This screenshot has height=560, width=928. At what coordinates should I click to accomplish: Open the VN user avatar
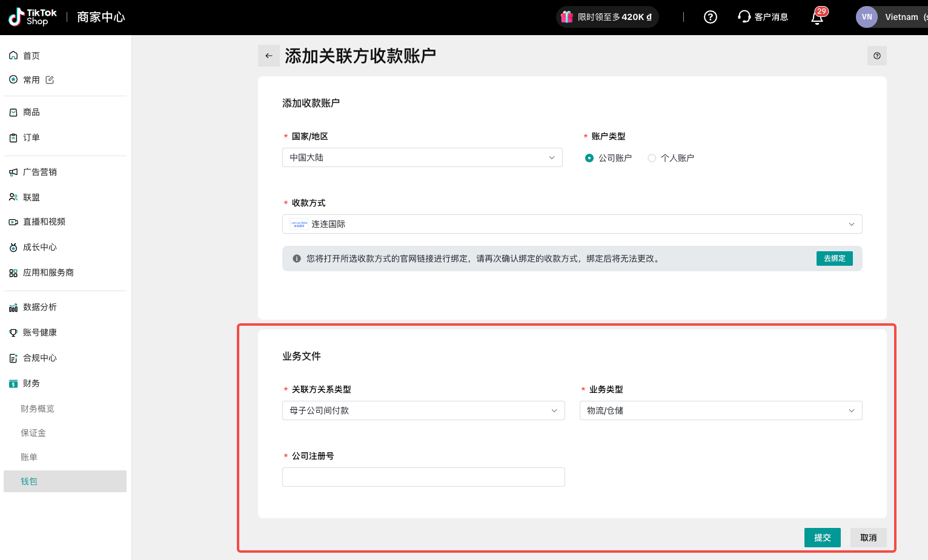(866, 17)
